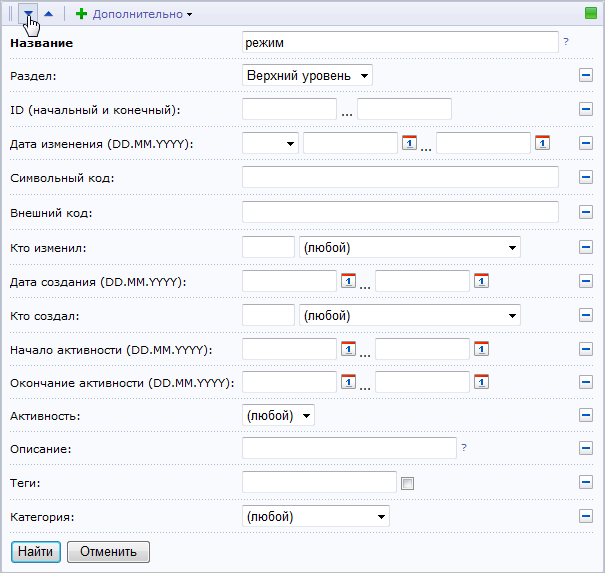Open the Активность dropdown
Viewport: 605px width, 573px height.
[x=279, y=414]
